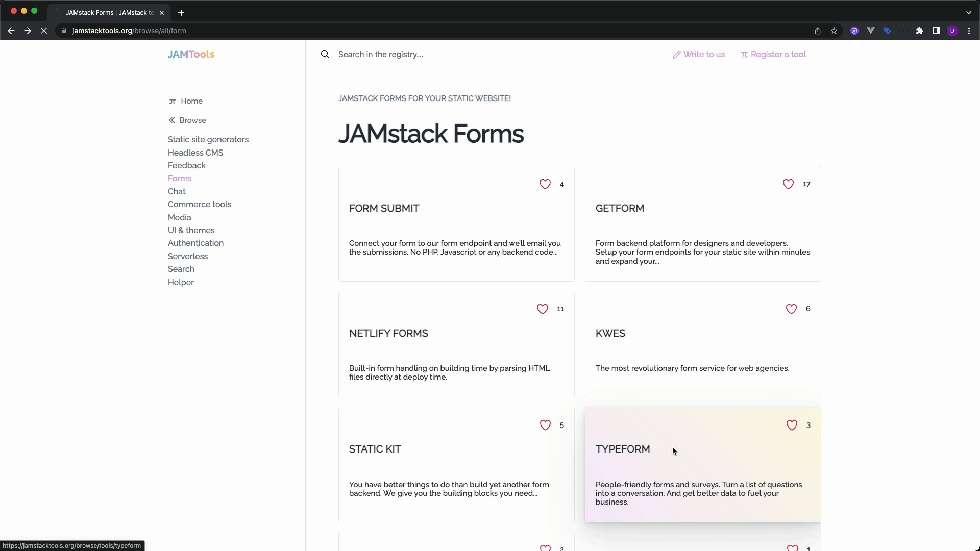Click the Browse double-chevron icon
Viewport: 980px width, 551px height.
click(172, 120)
